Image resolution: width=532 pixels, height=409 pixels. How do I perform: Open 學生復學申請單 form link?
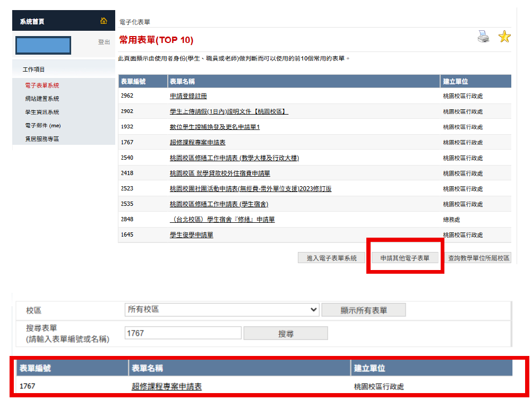pyautogui.click(x=191, y=235)
